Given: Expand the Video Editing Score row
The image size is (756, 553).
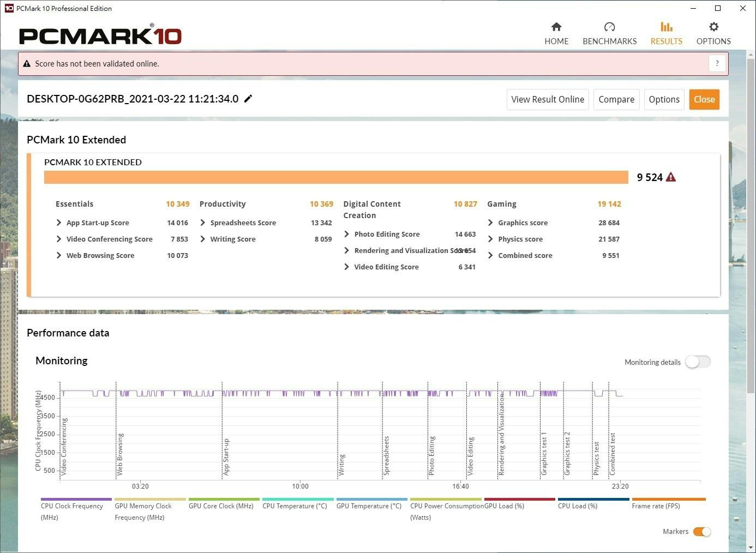Looking at the screenshot, I should click(x=346, y=267).
